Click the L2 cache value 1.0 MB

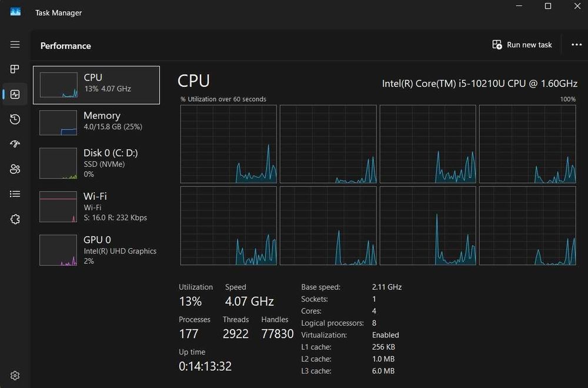pos(383,359)
